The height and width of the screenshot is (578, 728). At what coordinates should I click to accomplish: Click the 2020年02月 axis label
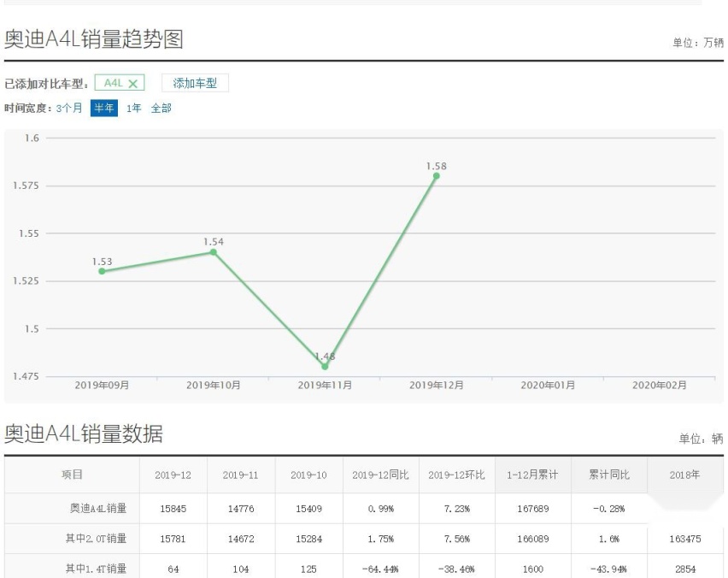tap(660, 385)
